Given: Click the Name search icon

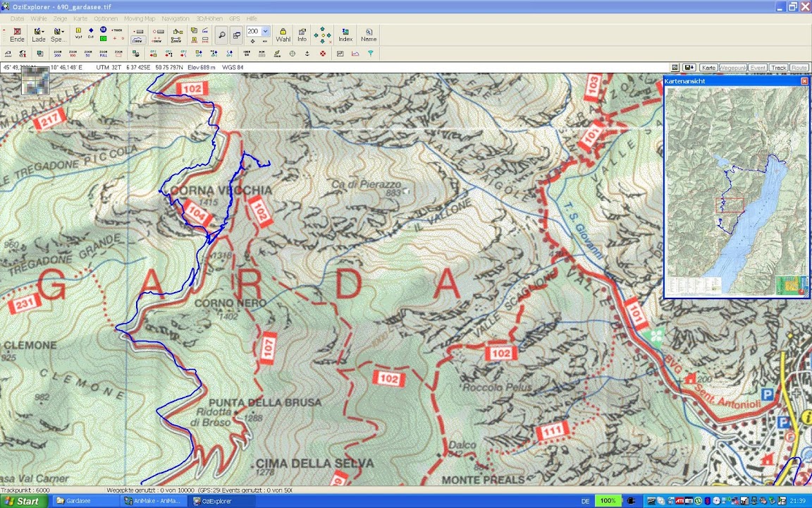Looking at the screenshot, I should [x=369, y=35].
